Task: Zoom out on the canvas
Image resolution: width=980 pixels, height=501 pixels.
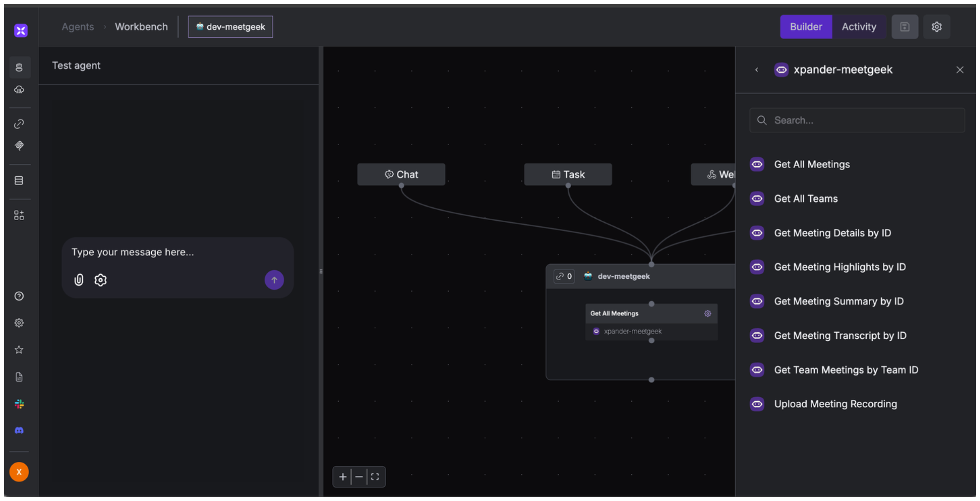Action: click(x=359, y=477)
